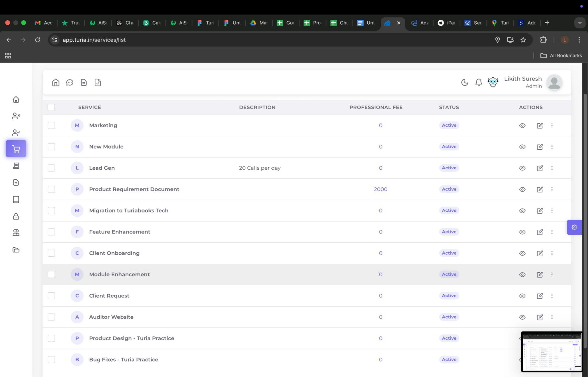
Task: Edit the New Module service
Action: pyautogui.click(x=540, y=147)
